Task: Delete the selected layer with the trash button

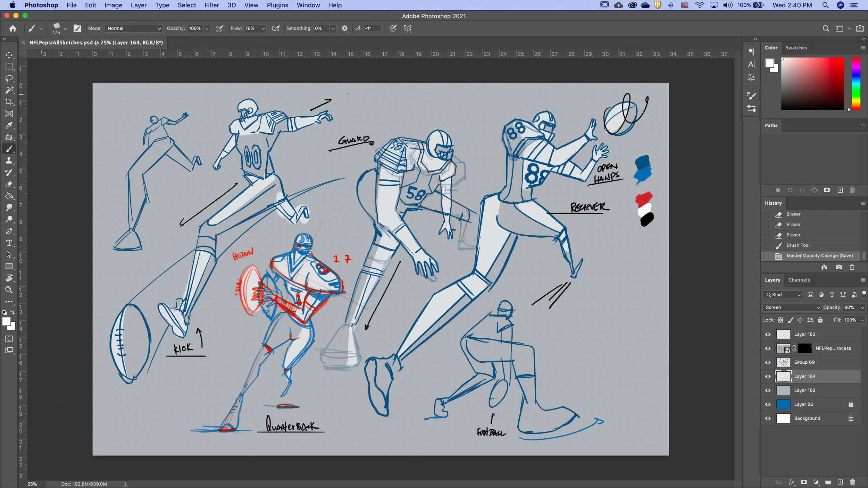Action: point(853,482)
